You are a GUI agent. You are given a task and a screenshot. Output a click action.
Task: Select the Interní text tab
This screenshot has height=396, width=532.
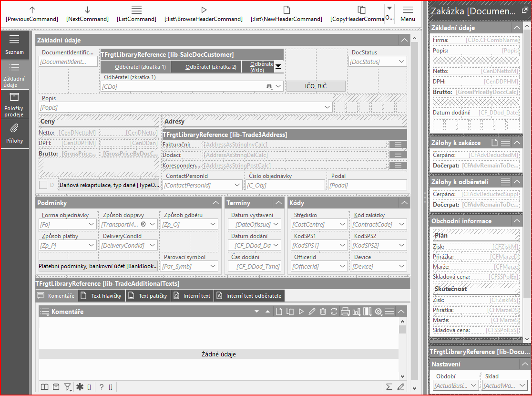tap(192, 296)
